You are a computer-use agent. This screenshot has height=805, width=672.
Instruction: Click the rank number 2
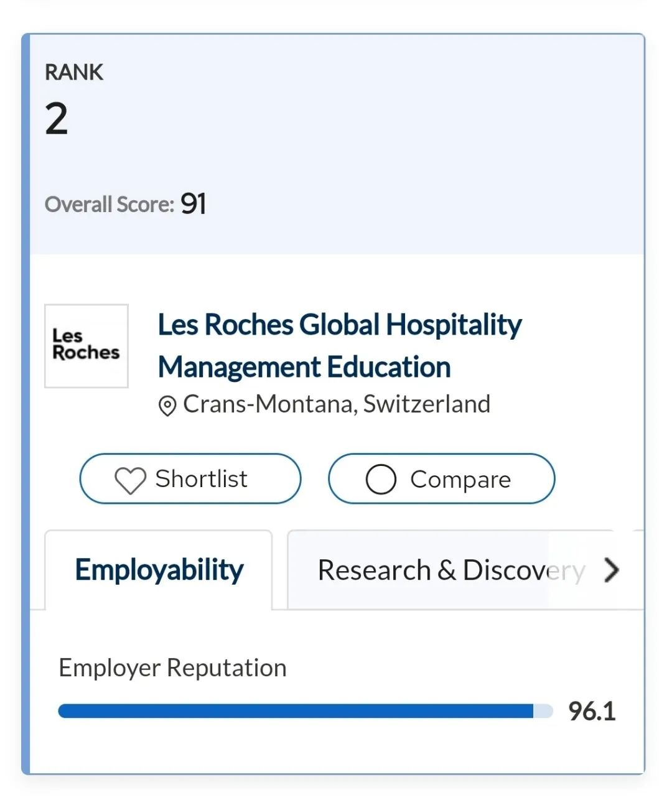(57, 119)
